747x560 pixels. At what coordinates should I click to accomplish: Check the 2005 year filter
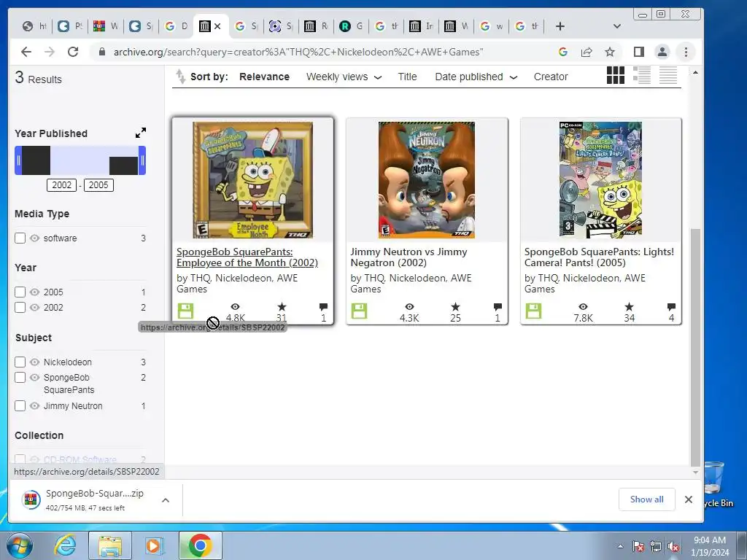tap(20, 292)
